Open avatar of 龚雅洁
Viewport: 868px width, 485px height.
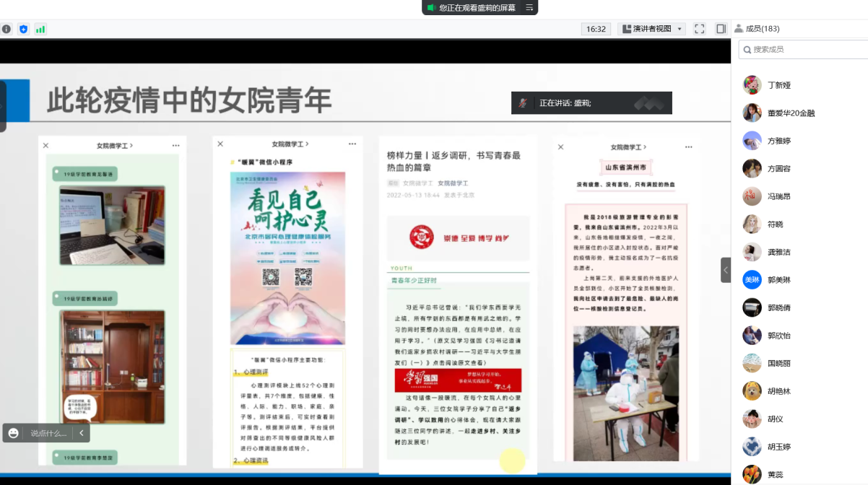752,252
